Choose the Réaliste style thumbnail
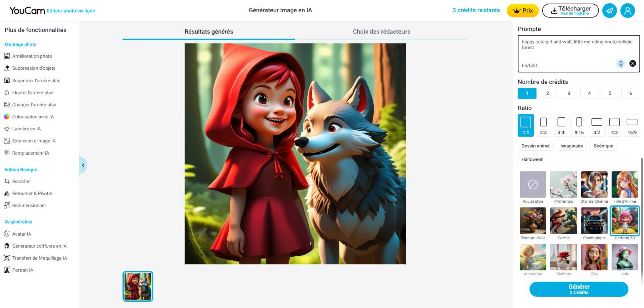Viewport: 644px width, 308px height. pos(563,257)
